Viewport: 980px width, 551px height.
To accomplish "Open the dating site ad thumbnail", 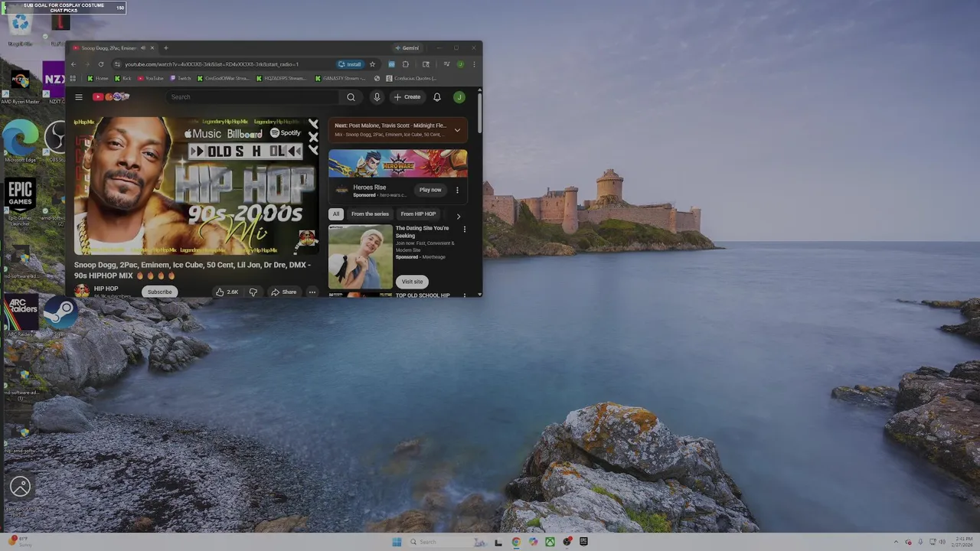I will (x=361, y=256).
